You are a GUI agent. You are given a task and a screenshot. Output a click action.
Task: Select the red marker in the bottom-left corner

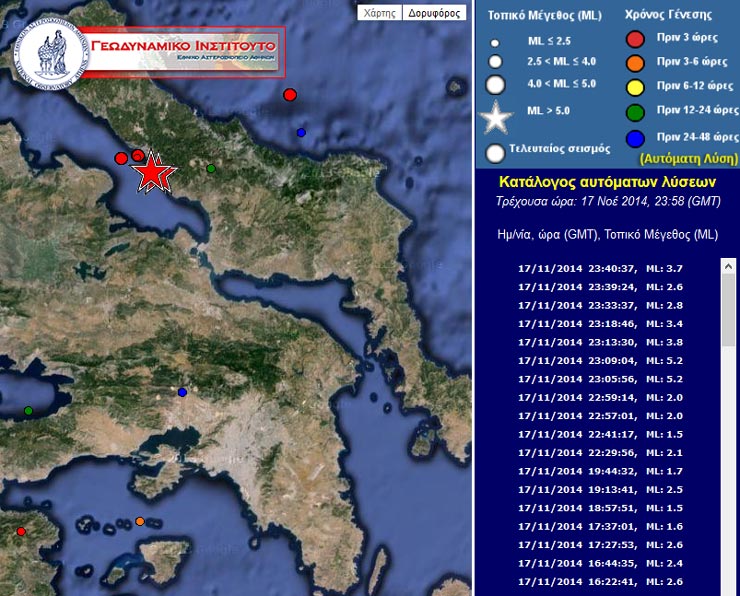[21, 531]
